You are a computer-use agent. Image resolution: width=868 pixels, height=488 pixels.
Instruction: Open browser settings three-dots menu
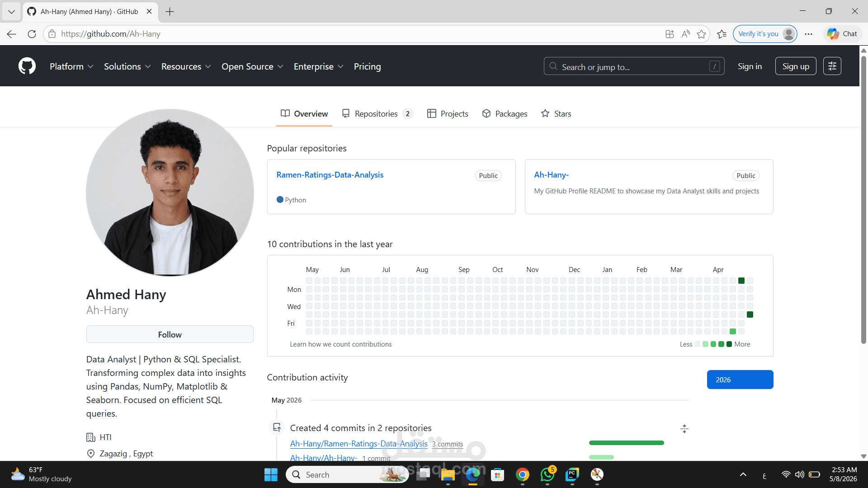click(x=809, y=34)
